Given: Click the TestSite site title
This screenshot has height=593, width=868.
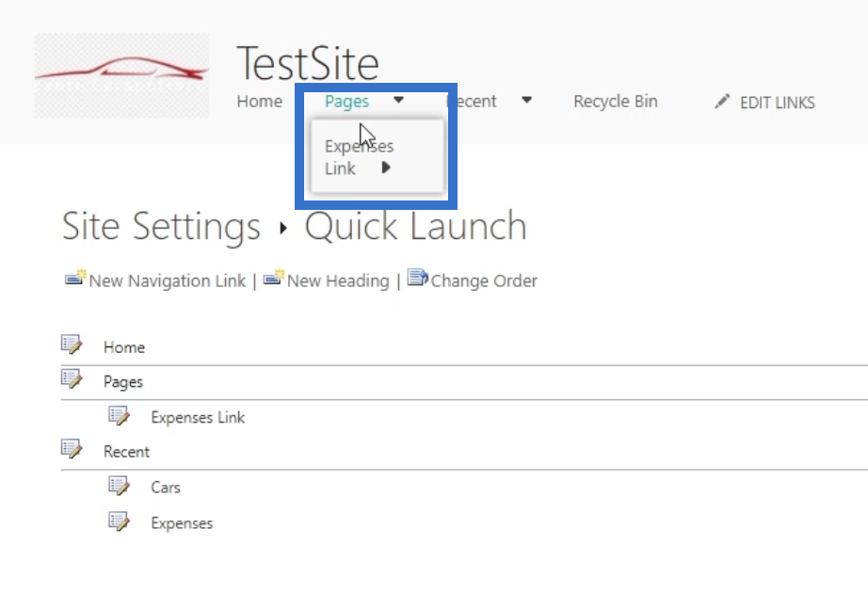Looking at the screenshot, I should tap(308, 64).
